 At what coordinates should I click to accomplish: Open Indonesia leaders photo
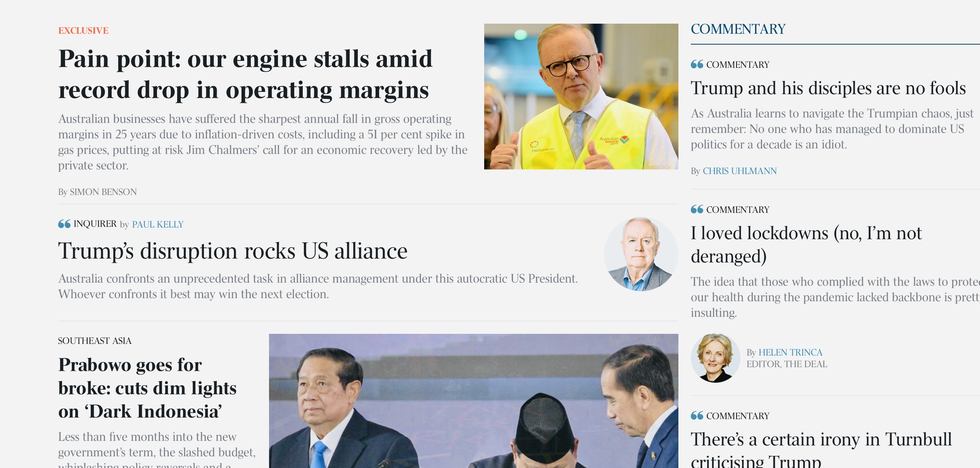[473, 401]
